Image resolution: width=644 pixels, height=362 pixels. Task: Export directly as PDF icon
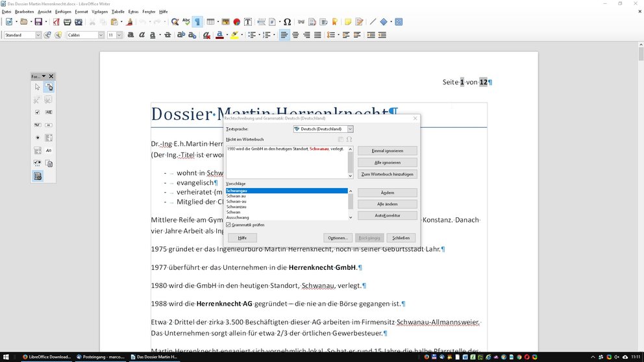[56, 22]
